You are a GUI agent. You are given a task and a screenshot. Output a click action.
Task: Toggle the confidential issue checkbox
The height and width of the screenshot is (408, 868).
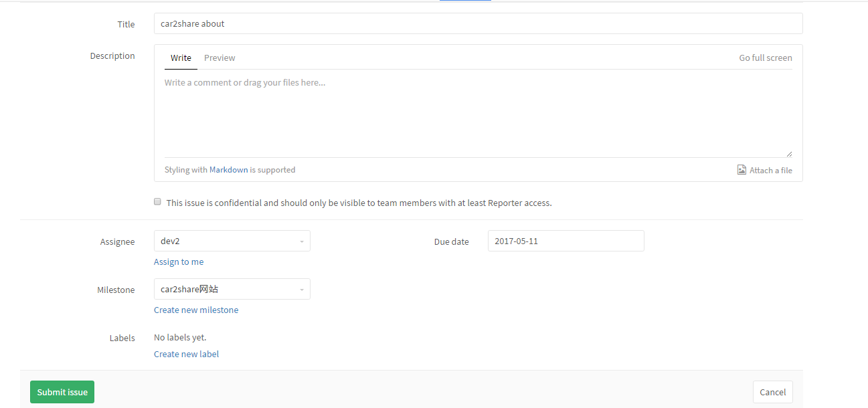pyautogui.click(x=158, y=201)
